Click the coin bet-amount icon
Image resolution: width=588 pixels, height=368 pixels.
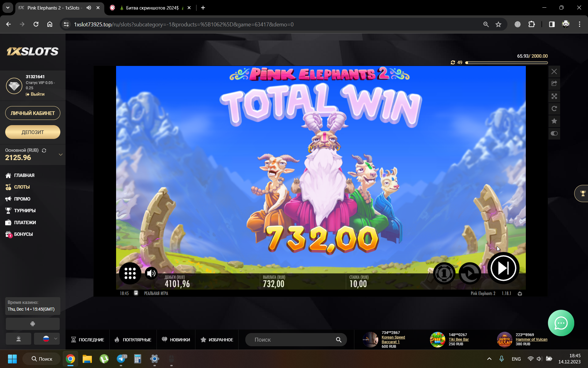click(x=444, y=273)
